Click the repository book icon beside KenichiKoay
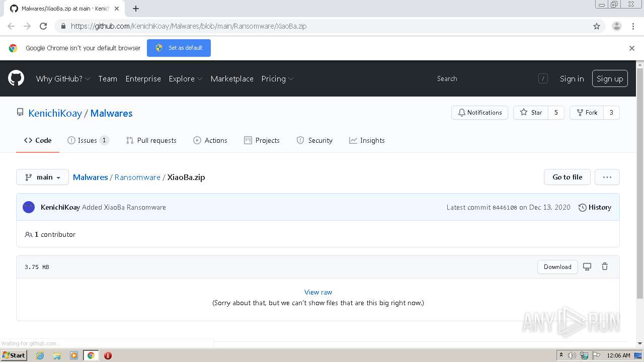The image size is (644, 362). [x=20, y=113]
